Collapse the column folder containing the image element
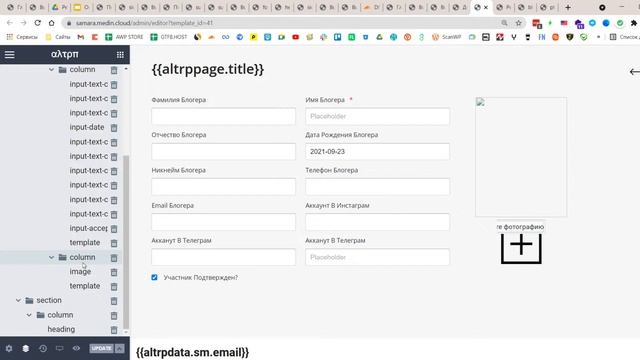The width and height of the screenshot is (640, 360). pos(51,258)
